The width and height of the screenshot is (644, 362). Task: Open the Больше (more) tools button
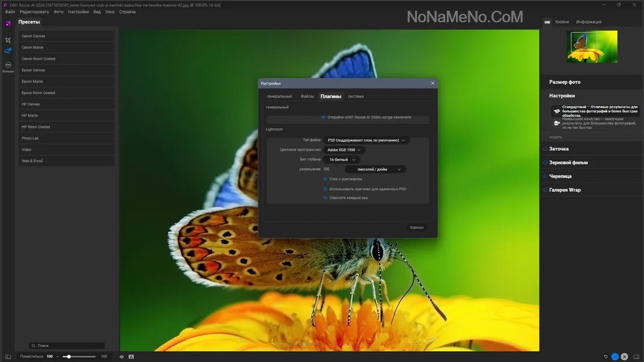[x=8, y=66]
